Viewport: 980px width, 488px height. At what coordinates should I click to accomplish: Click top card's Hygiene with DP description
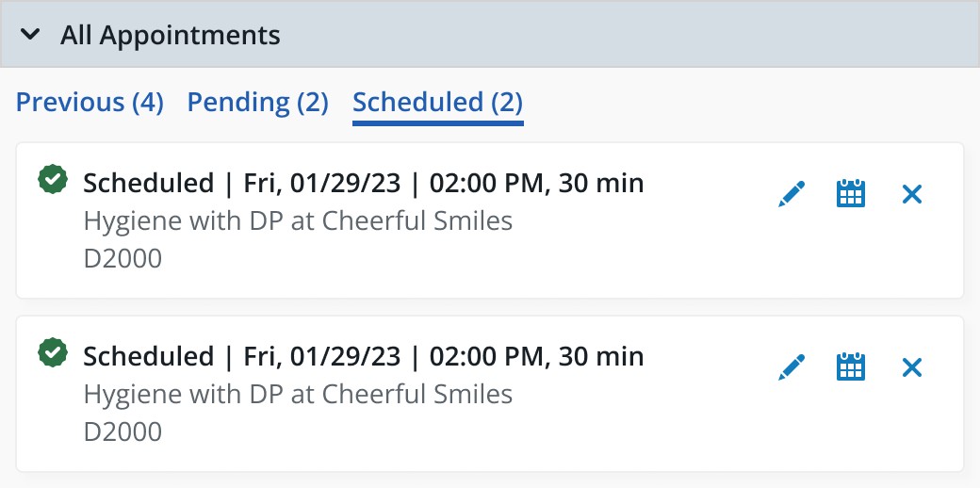coord(298,221)
